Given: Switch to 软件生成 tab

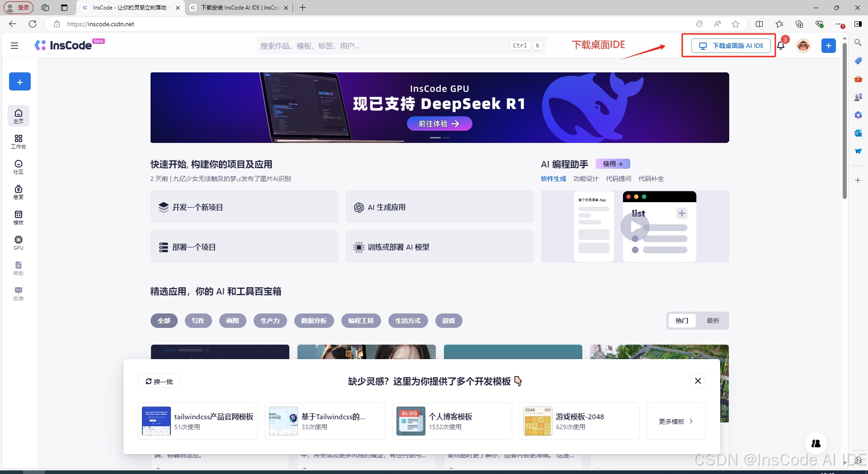Looking at the screenshot, I should (x=553, y=179).
